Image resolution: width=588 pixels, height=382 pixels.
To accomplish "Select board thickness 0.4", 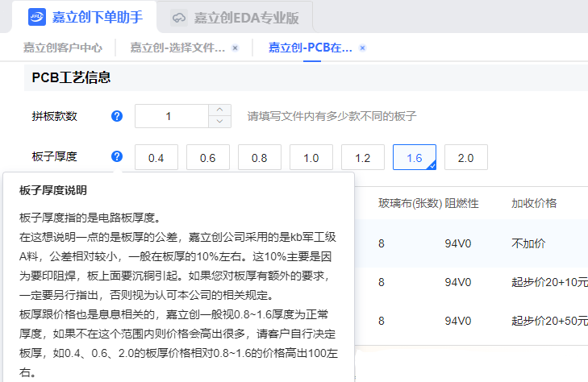I will [156, 157].
